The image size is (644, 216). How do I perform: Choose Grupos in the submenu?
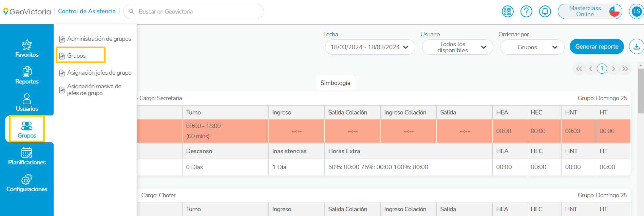pos(76,56)
